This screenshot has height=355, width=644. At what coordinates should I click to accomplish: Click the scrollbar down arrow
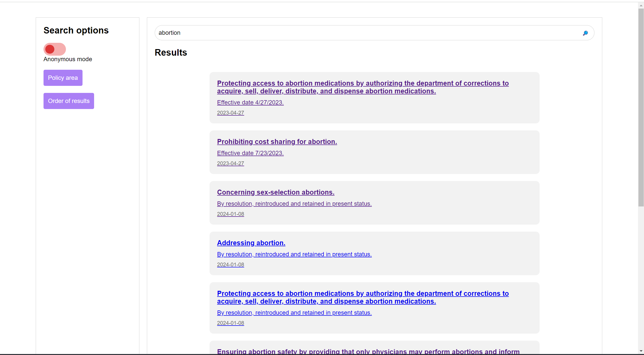click(x=641, y=351)
